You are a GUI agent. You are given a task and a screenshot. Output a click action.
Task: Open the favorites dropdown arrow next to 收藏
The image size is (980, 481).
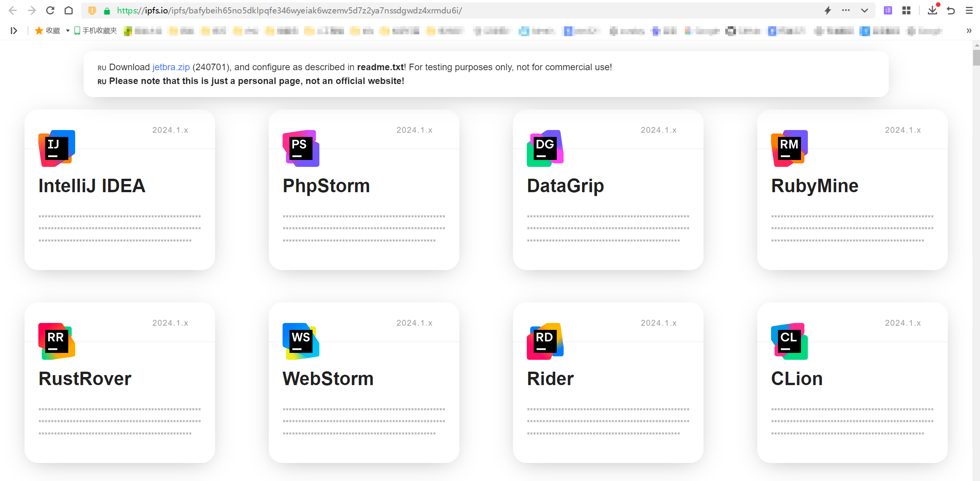point(67,30)
